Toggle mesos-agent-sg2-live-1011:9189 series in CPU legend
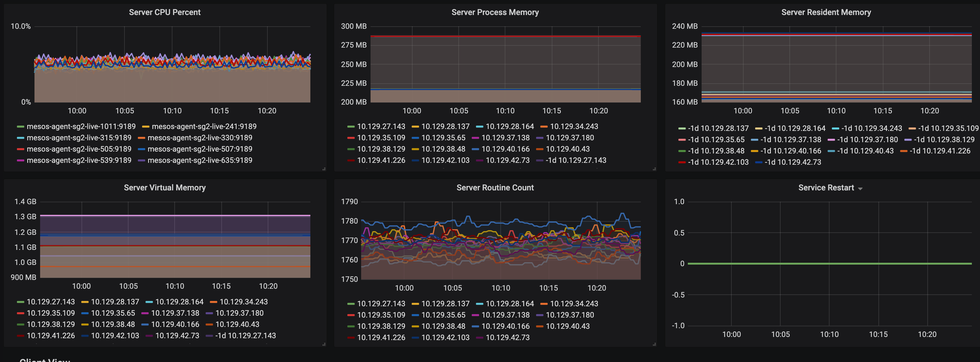This screenshot has width=980, height=362. pos(81,127)
